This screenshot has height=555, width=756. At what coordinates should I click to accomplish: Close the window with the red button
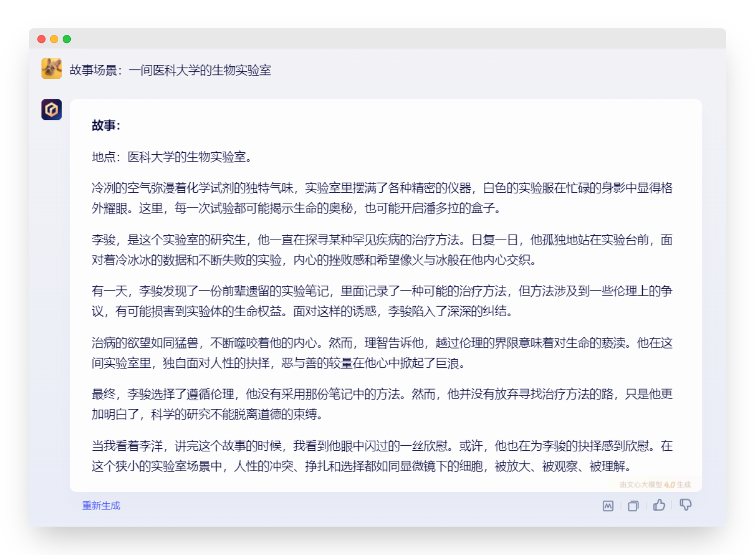click(x=41, y=39)
